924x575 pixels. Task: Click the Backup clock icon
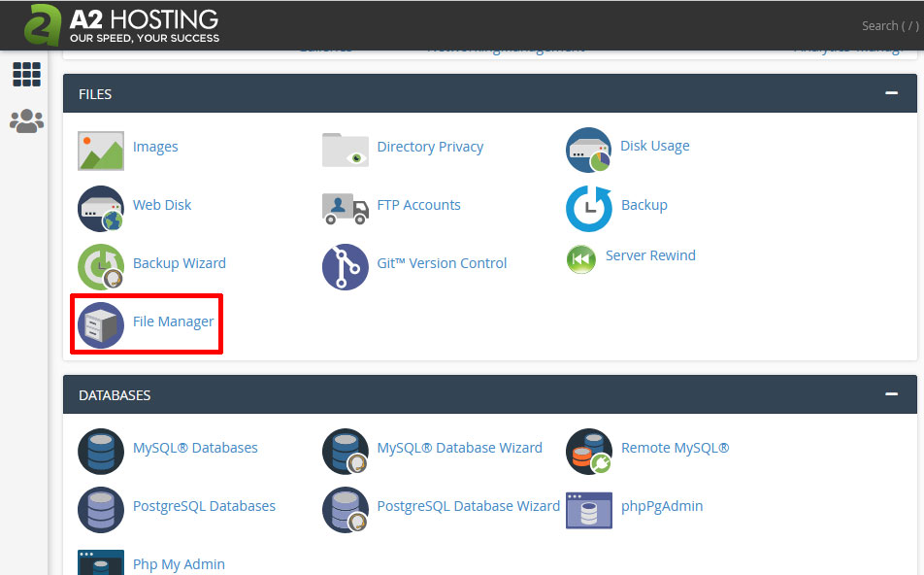[588, 208]
